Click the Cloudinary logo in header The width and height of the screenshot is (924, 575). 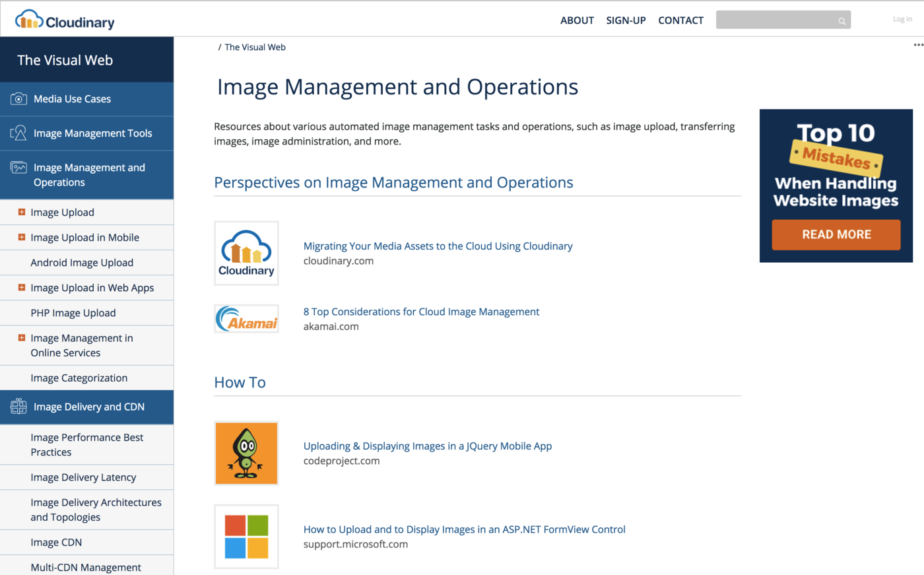pyautogui.click(x=65, y=20)
